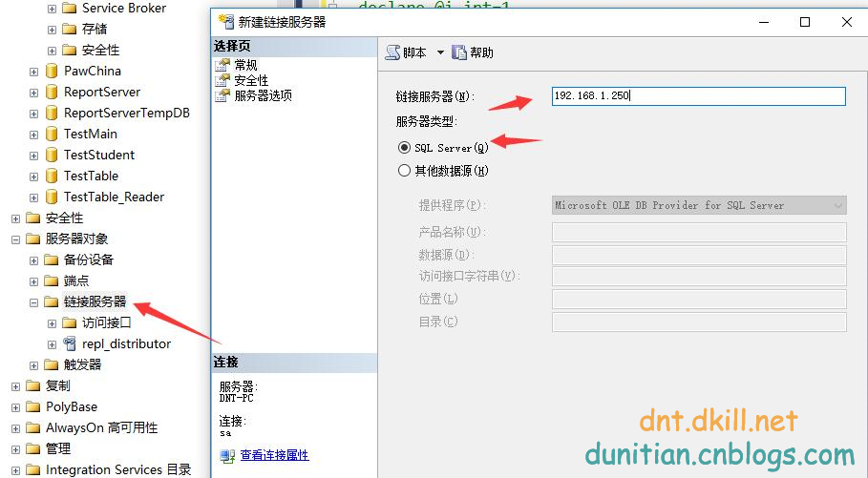Click the 常规 page icon
The height and width of the screenshot is (478, 868).
pos(222,65)
